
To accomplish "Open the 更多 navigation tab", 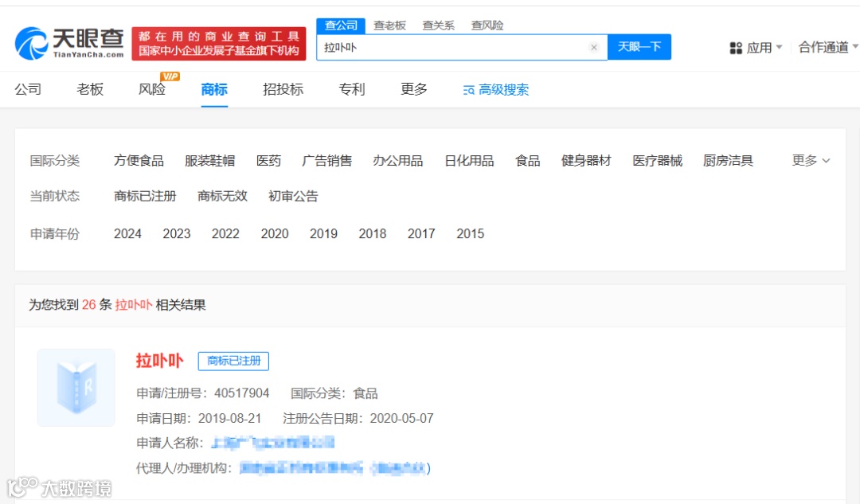I will (413, 89).
